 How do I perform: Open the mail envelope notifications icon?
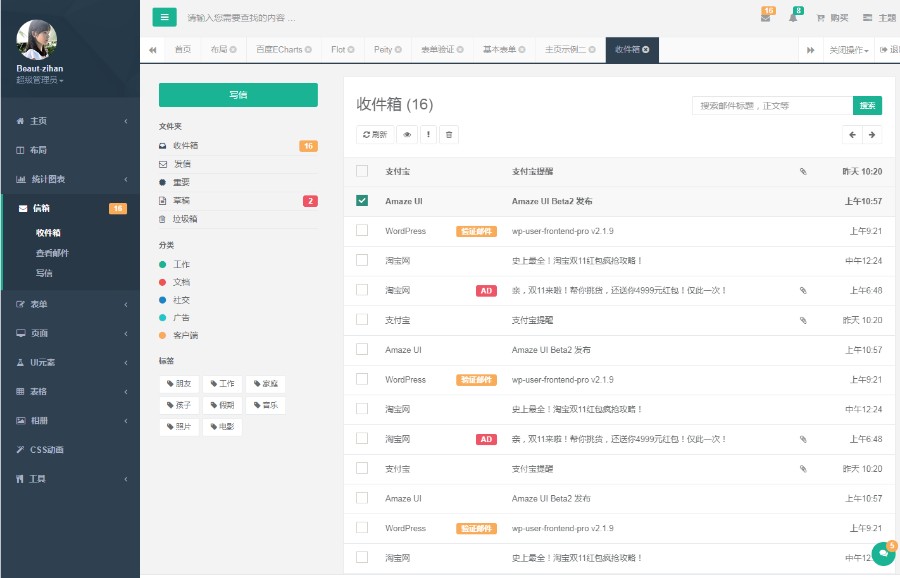coord(765,18)
